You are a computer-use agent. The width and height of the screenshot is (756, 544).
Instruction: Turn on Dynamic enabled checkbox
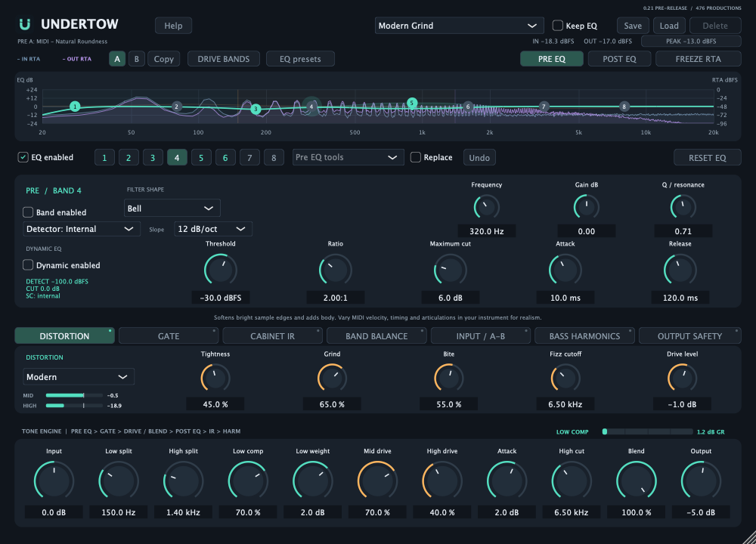pos(28,265)
